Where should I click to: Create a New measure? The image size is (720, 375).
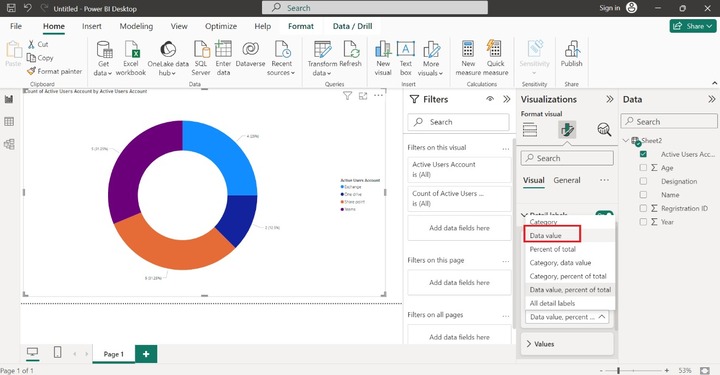click(468, 58)
